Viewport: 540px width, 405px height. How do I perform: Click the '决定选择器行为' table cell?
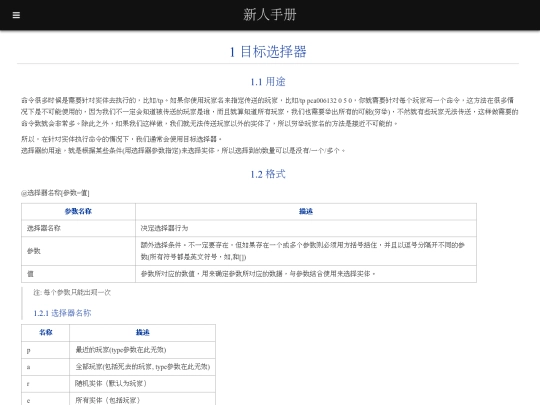306,228
